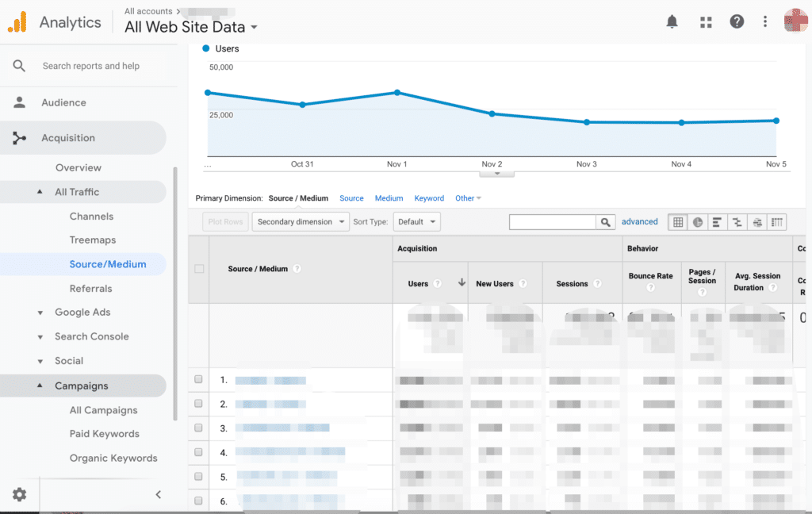Open the Channels report in sidebar
This screenshot has height=514, width=812.
coord(91,217)
